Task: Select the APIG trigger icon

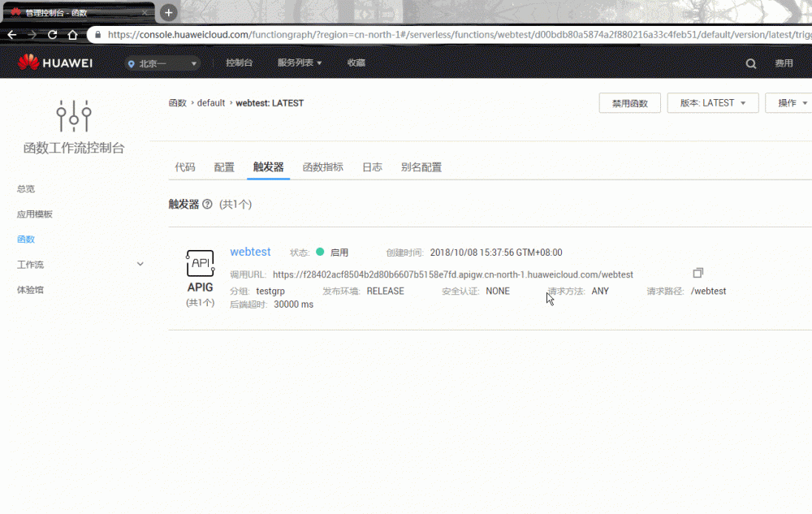Action: point(200,263)
